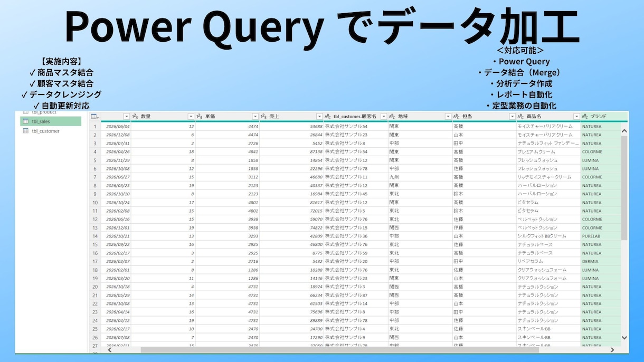Select the 数量 column header

(x=163, y=116)
